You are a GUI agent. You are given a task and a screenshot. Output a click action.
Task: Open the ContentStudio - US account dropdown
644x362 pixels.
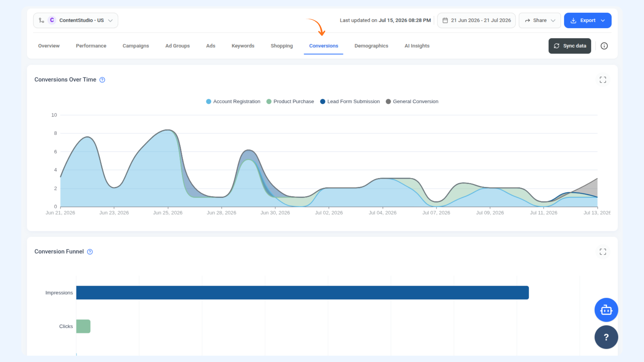click(75, 20)
